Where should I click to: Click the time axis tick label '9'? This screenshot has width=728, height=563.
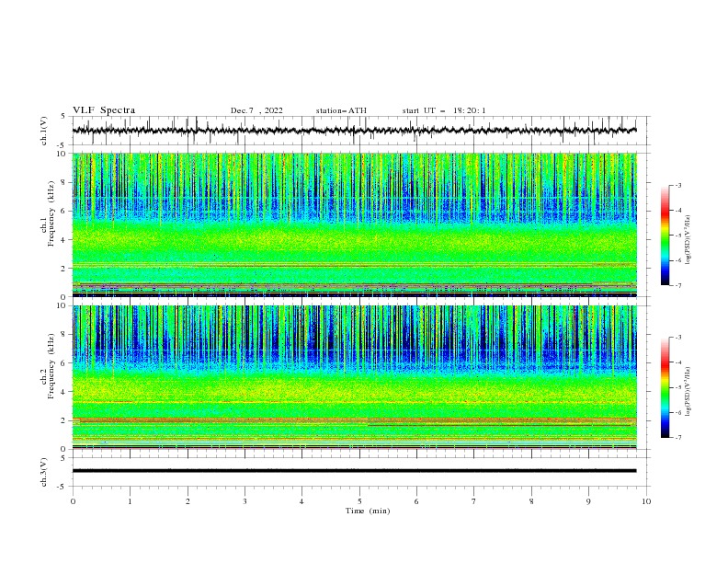point(588,501)
